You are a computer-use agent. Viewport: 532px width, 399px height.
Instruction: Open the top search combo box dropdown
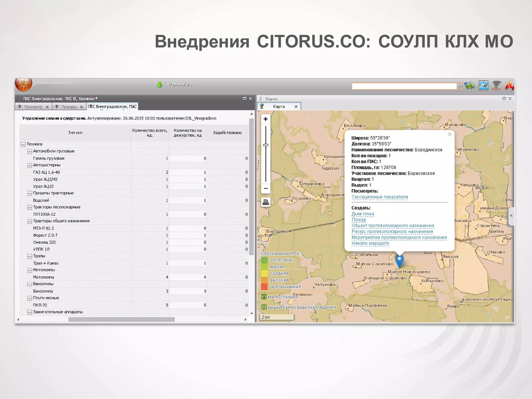(x=460, y=86)
